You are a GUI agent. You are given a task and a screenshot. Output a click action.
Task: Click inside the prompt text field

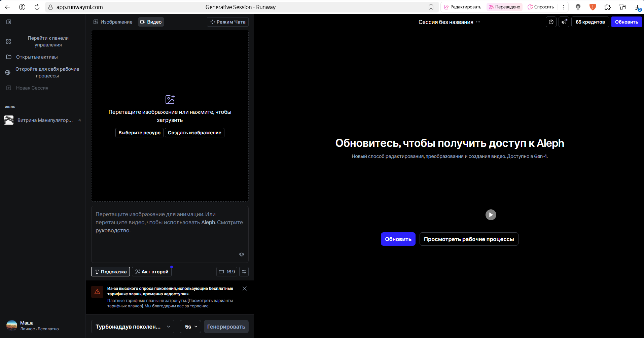coord(170,234)
